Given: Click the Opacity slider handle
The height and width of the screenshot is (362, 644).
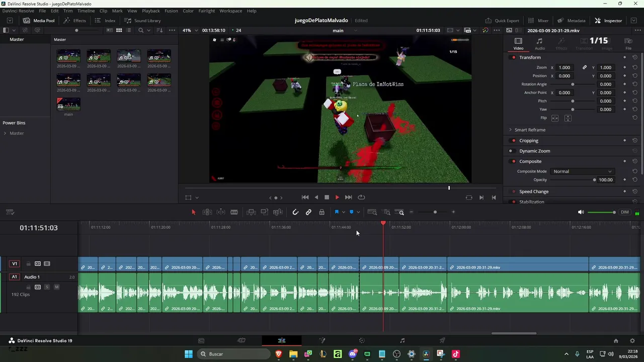Looking at the screenshot, I should pos(594,180).
